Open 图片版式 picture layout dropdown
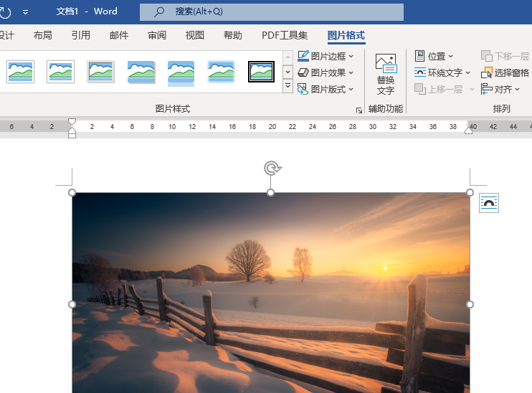532x393 pixels. pyautogui.click(x=326, y=89)
